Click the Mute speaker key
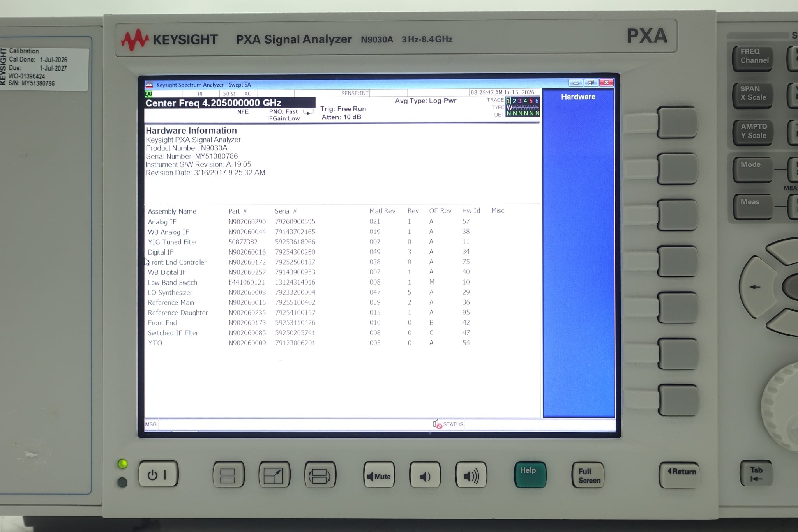798x532 pixels. tap(379, 475)
